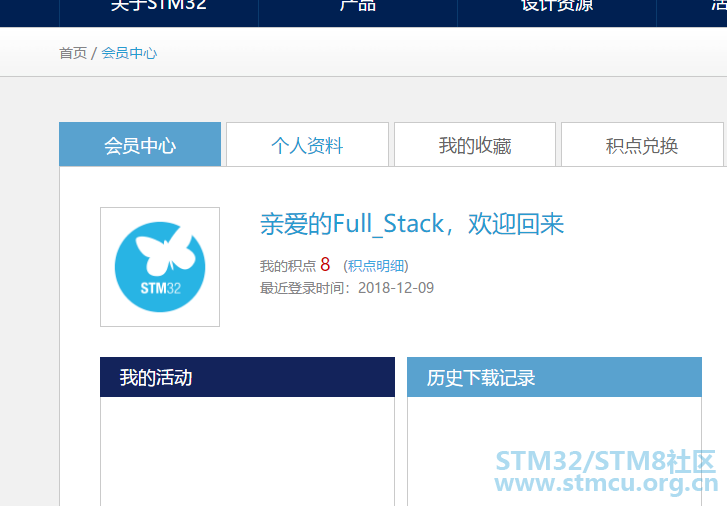Open the 设计资源 navigation menu

coord(556,6)
